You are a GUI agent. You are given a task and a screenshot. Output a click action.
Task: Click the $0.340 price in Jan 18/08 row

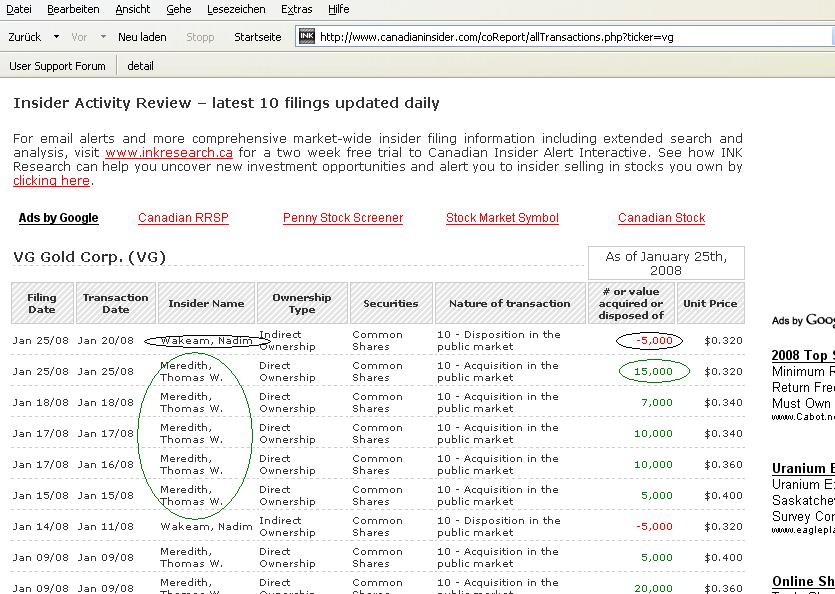click(723, 402)
